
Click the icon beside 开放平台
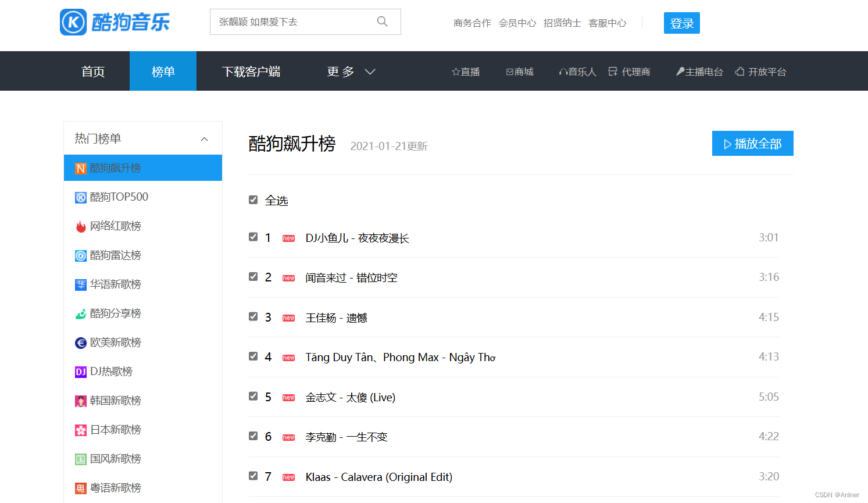(740, 72)
